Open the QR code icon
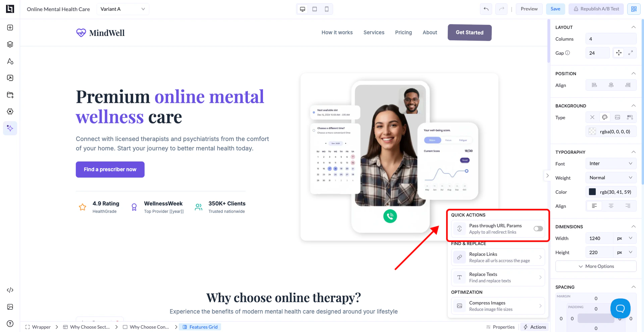This screenshot has width=644, height=332. click(634, 9)
